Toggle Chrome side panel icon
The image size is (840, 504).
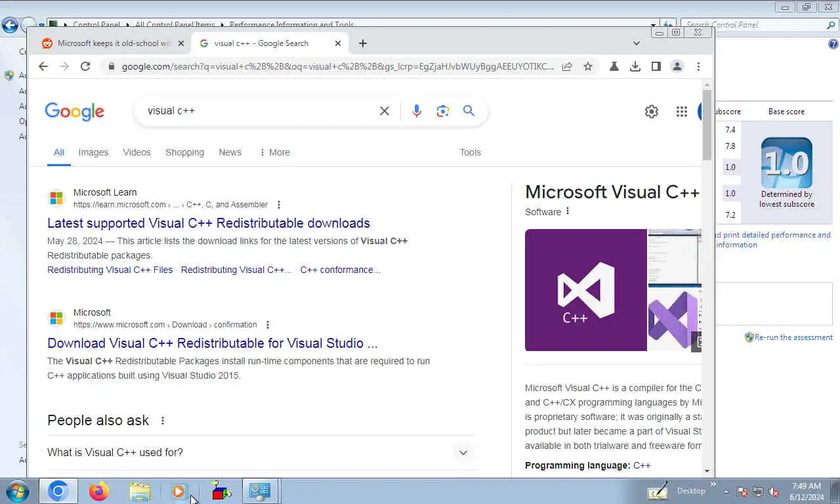click(656, 66)
